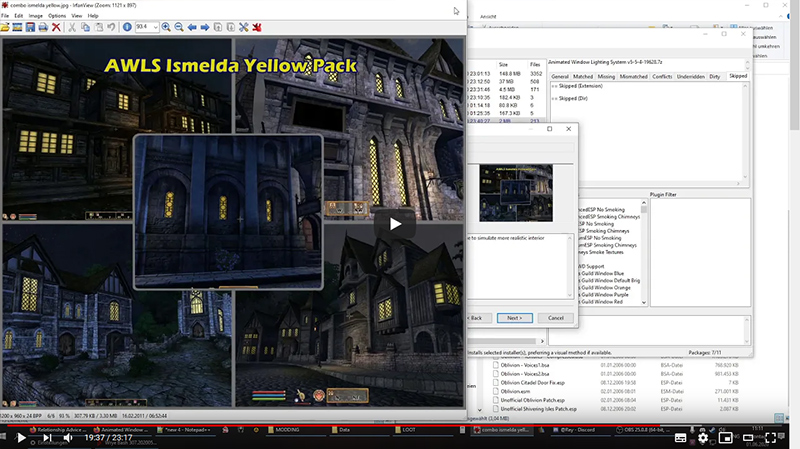Switch to the Matched tab

pos(583,77)
